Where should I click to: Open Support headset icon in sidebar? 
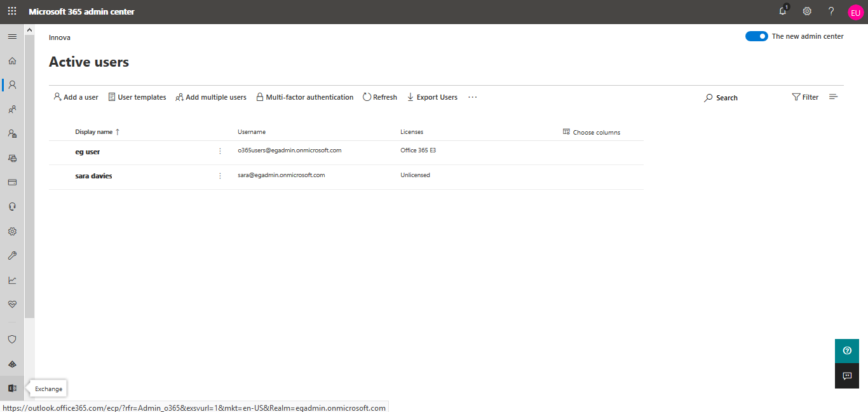(x=12, y=206)
